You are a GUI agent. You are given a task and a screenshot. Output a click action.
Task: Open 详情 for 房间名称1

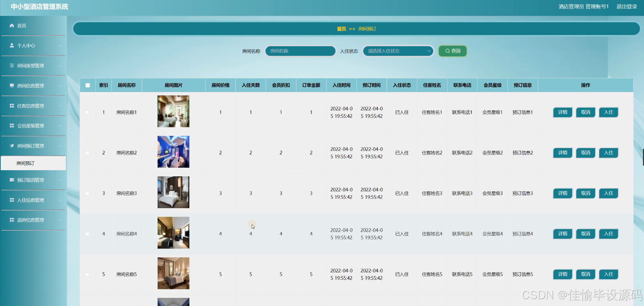click(563, 112)
